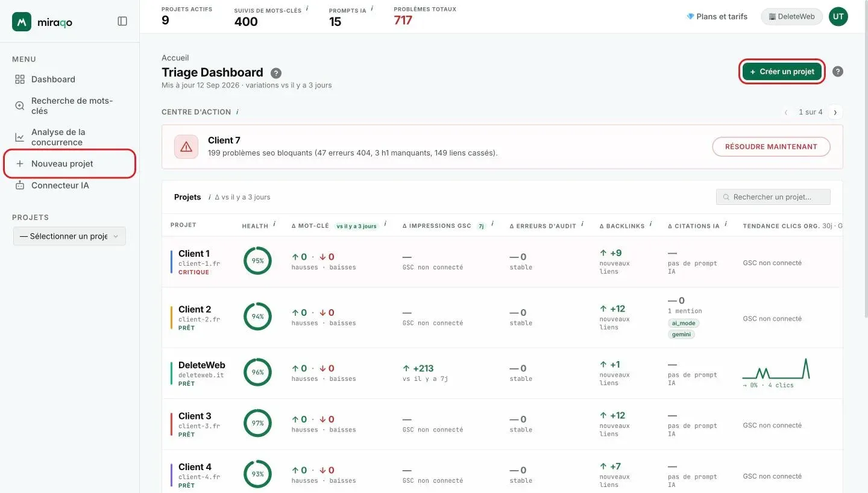Go to the next action center alert
Viewport: 868px width, 493px height.
pyautogui.click(x=835, y=112)
